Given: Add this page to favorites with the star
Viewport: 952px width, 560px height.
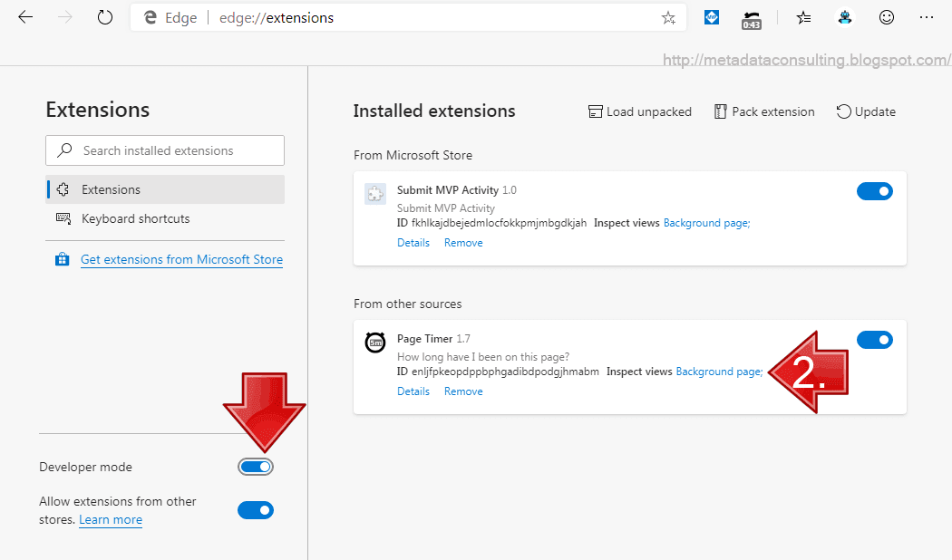Looking at the screenshot, I should [668, 18].
